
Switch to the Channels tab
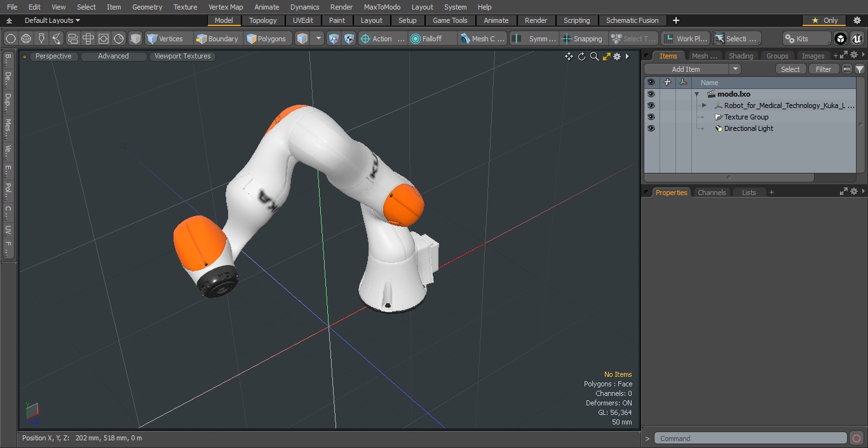[x=712, y=193]
